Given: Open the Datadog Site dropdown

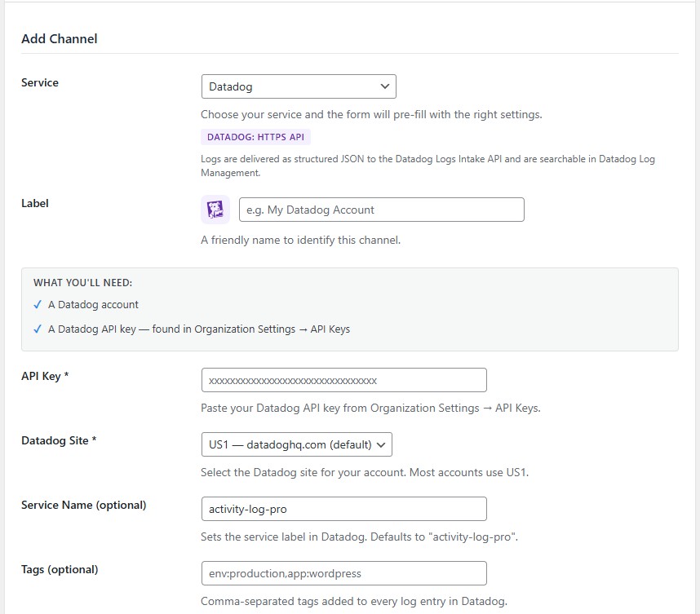Looking at the screenshot, I should (297, 444).
